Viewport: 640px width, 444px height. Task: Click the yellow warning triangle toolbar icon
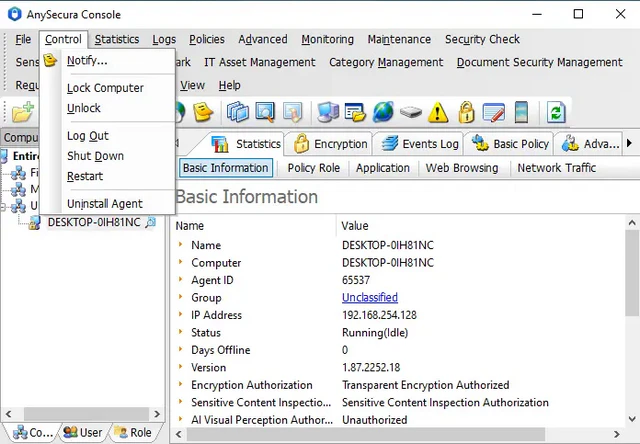click(x=438, y=112)
